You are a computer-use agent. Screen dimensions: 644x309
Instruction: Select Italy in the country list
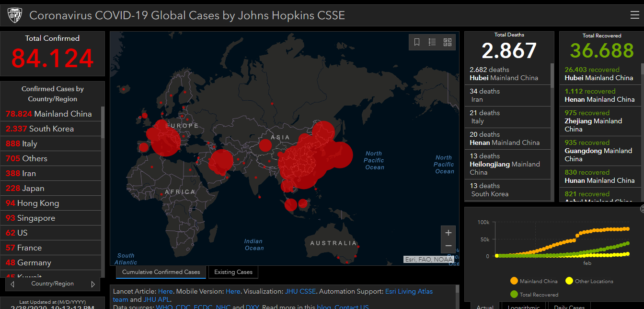(x=52, y=144)
